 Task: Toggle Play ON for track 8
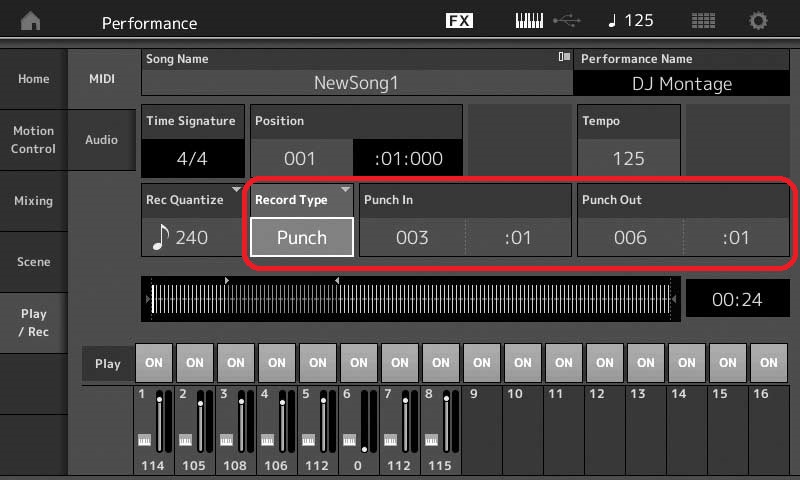(441, 363)
